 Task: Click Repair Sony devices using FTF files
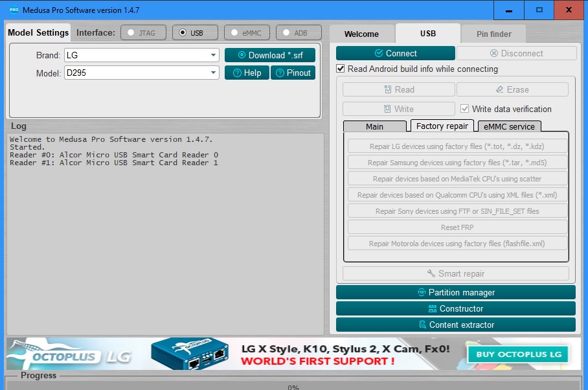[457, 211]
